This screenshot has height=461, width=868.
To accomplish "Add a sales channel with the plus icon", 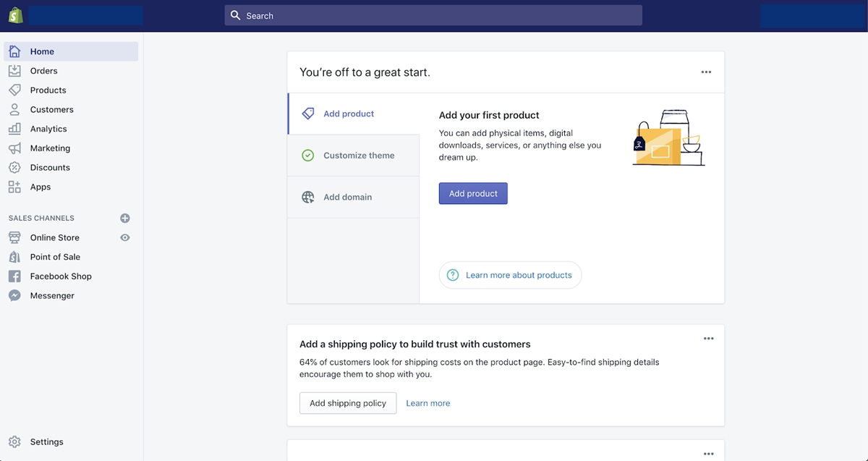I will [124, 218].
